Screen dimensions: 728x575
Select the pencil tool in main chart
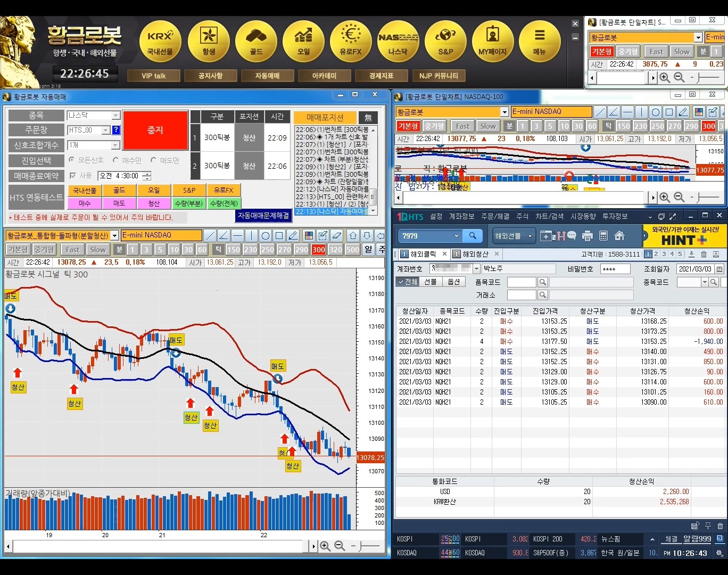point(293,235)
